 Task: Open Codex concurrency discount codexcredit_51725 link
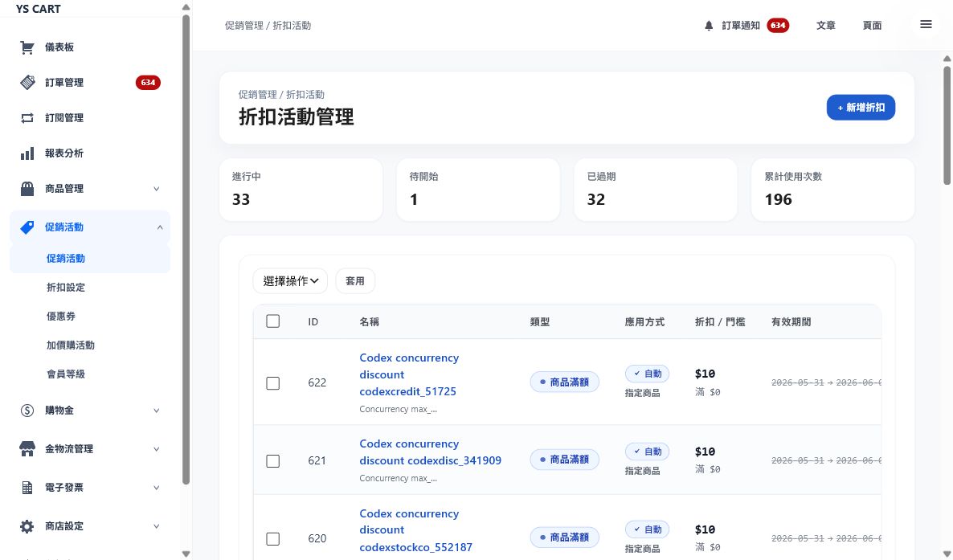409,374
